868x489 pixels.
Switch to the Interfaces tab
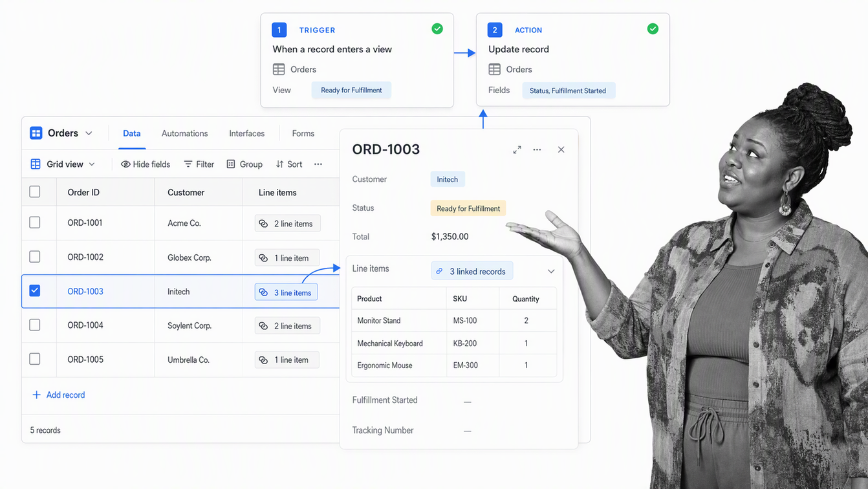[x=247, y=133]
